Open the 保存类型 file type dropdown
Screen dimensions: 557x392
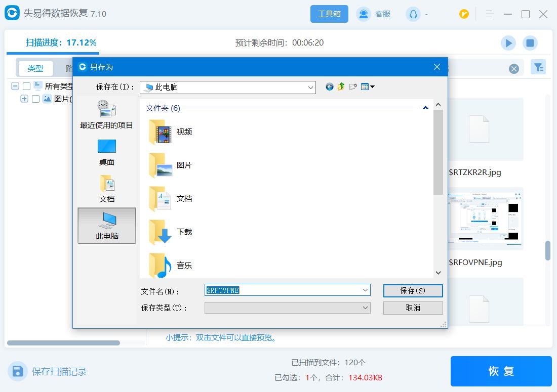tap(365, 308)
